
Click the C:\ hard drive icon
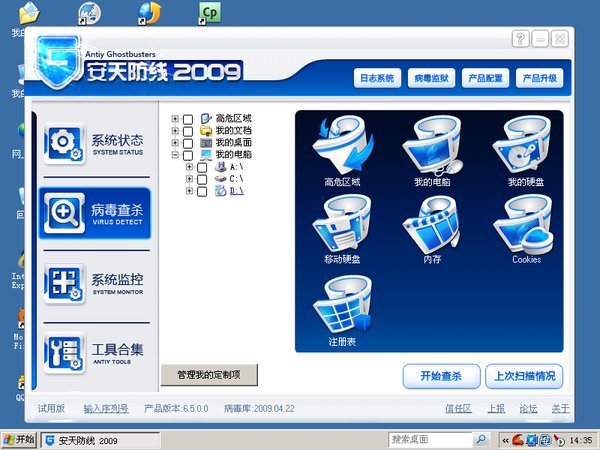220,179
